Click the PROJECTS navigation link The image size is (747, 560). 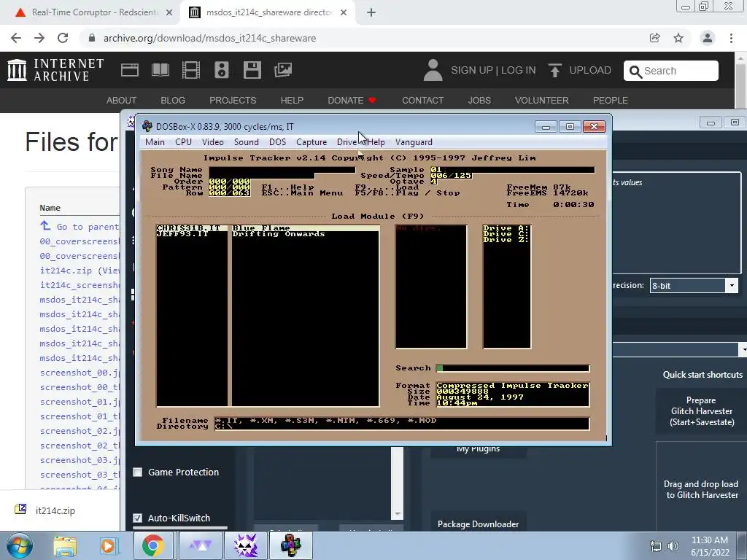tap(233, 101)
